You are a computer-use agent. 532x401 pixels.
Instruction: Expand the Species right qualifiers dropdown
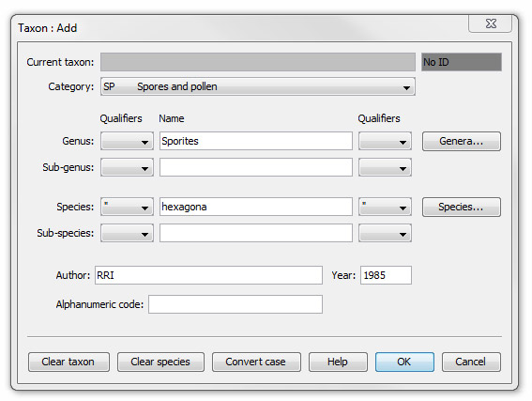[x=385, y=207]
